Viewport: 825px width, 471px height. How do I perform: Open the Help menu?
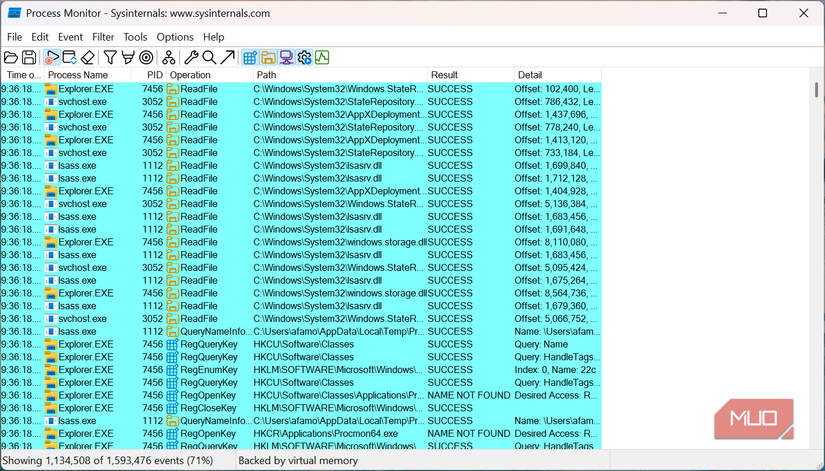[214, 37]
